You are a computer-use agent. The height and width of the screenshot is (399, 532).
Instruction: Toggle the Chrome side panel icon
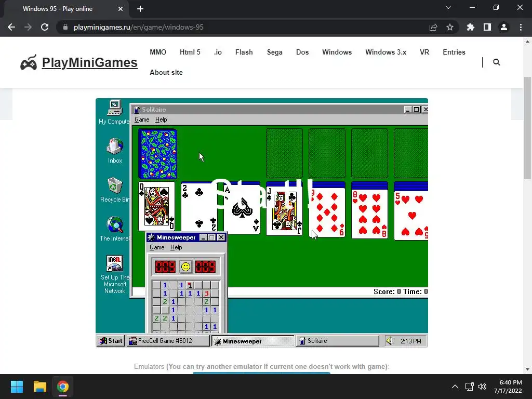click(487, 27)
